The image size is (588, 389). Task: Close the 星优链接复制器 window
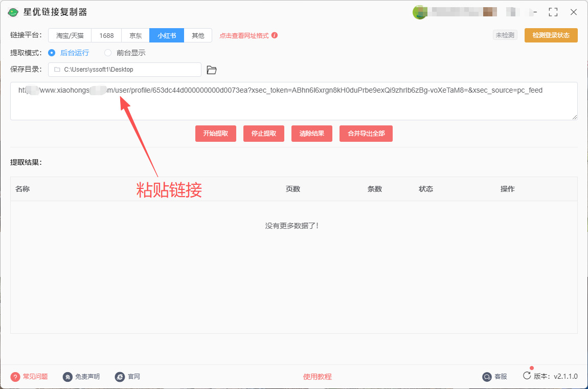[573, 12]
